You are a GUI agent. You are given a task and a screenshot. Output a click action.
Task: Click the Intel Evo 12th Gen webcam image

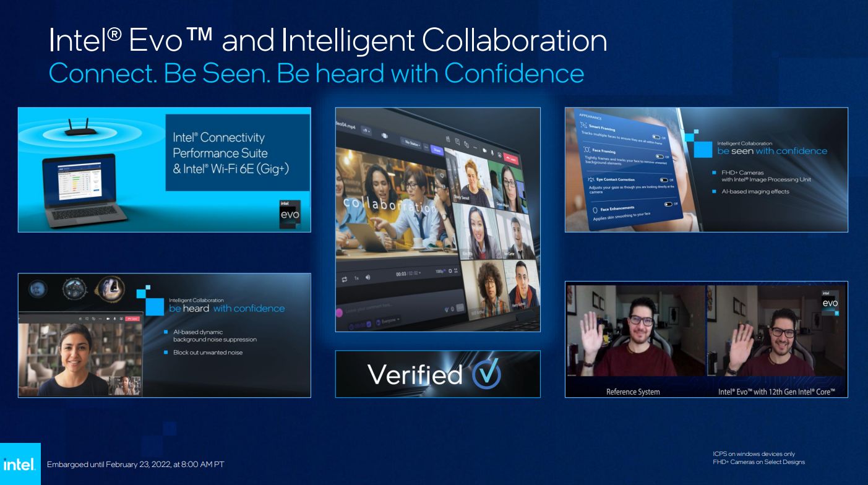click(x=776, y=331)
